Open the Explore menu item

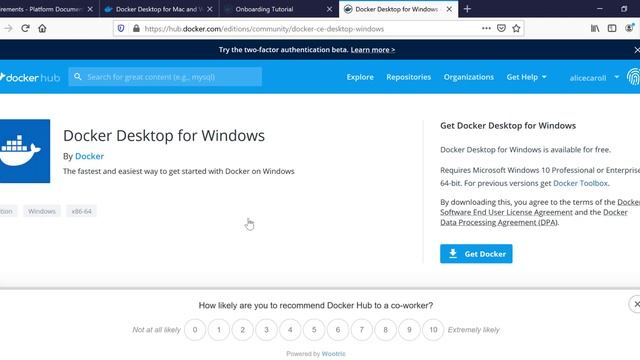360,77
